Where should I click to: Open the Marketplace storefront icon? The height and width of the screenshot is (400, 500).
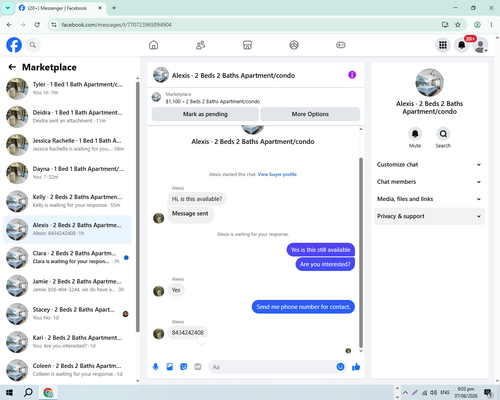point(247,45)
